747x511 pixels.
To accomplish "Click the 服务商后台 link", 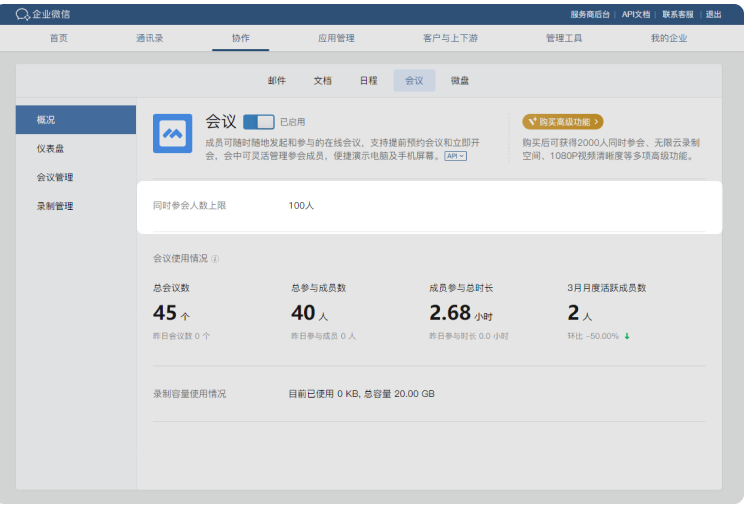I will click(590, 14).
